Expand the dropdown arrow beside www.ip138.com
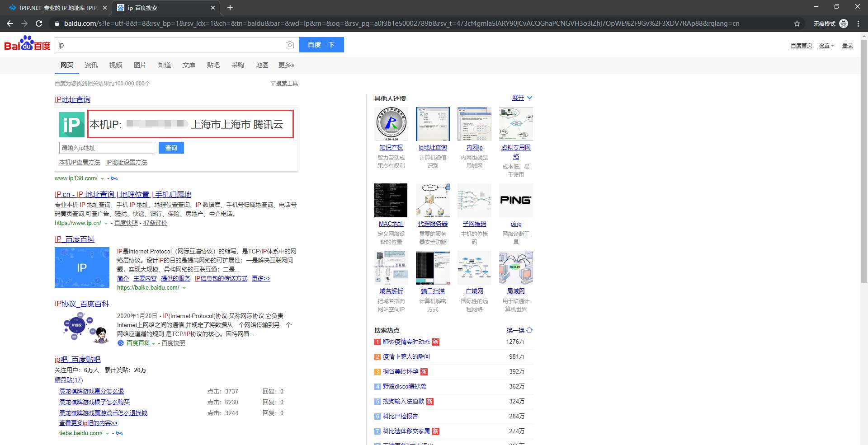This screenshot has width=868, height=445. pos(102,179)
